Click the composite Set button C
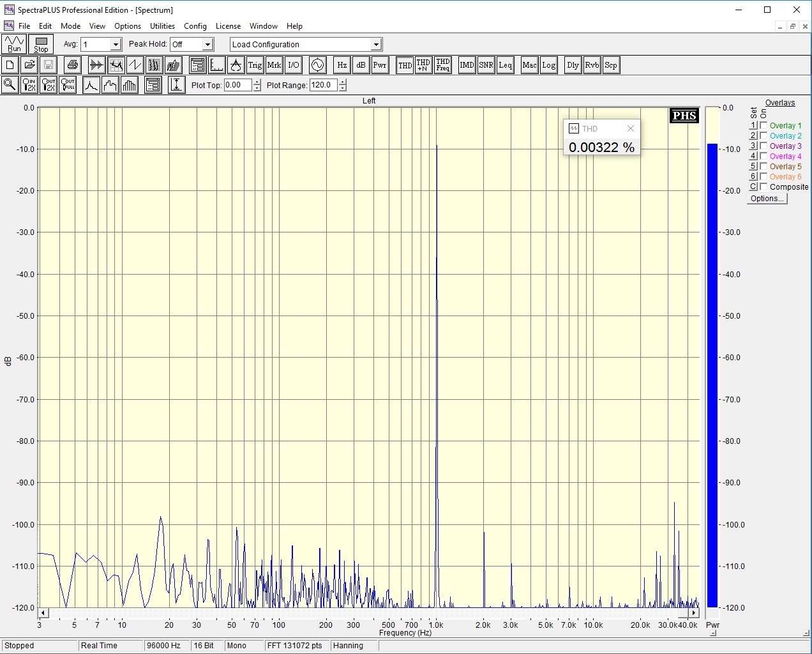Viewport: 812px width, 654px height. [x=753, y=187]
